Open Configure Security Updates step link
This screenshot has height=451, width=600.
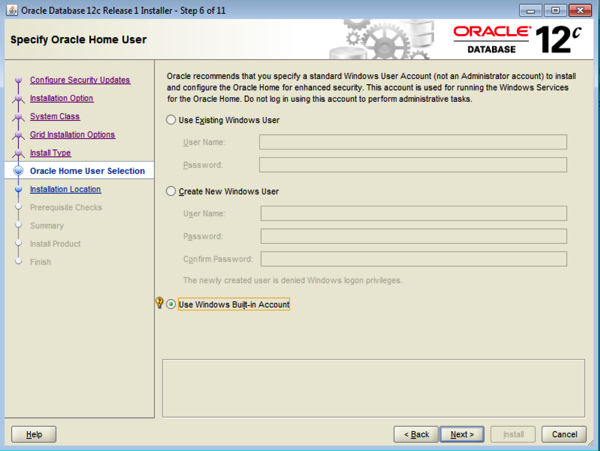tap(80, 80)
